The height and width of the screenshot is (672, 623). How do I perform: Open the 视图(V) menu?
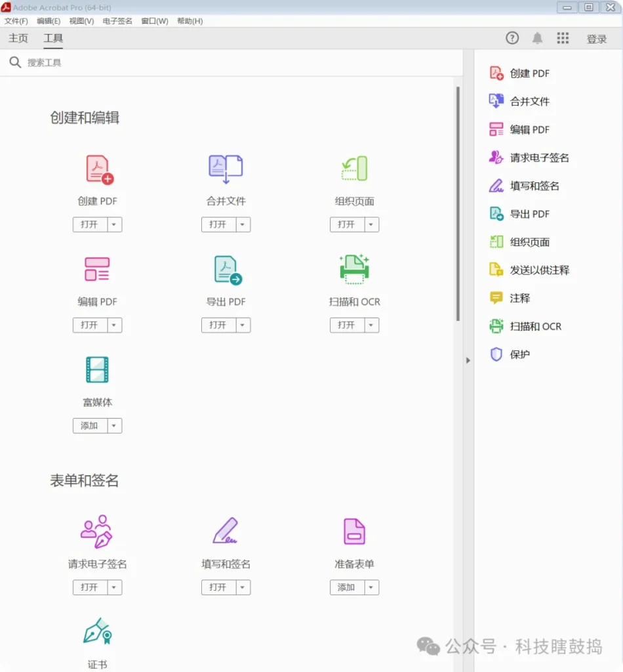click(81, 21)
